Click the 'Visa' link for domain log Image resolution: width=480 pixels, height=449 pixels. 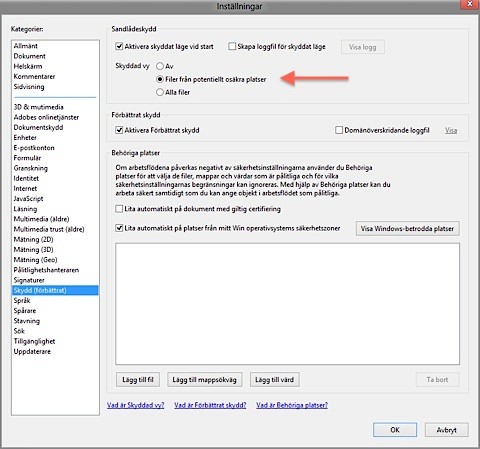tap(451, 130)
